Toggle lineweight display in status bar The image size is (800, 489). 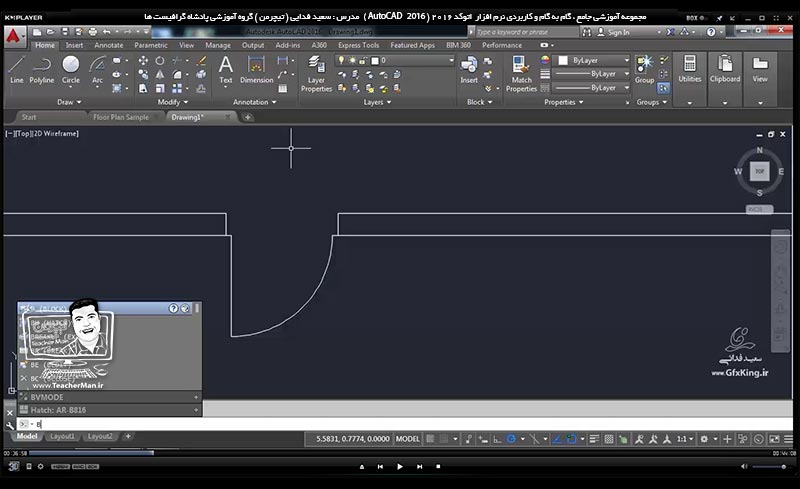(x=594, y=439)
